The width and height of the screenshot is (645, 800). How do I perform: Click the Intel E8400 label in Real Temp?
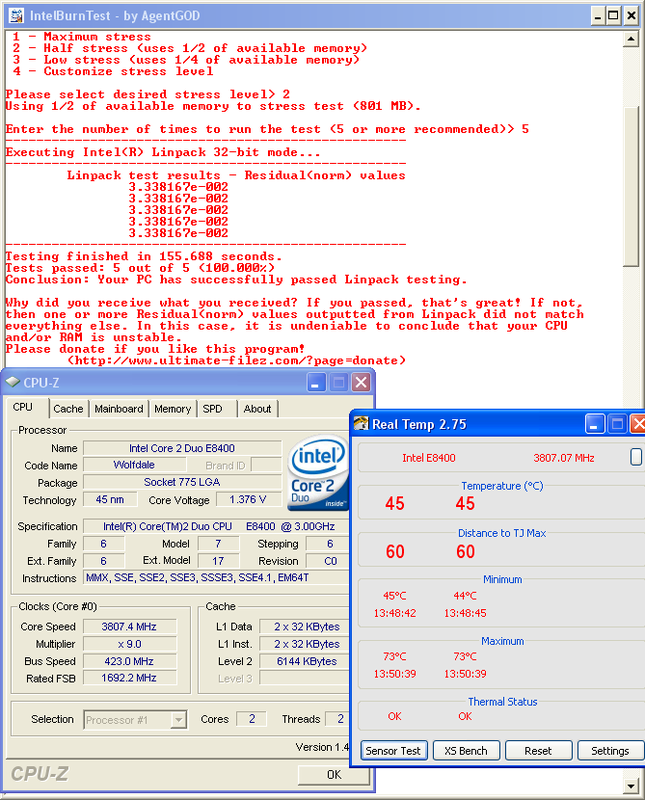[429, 458]
